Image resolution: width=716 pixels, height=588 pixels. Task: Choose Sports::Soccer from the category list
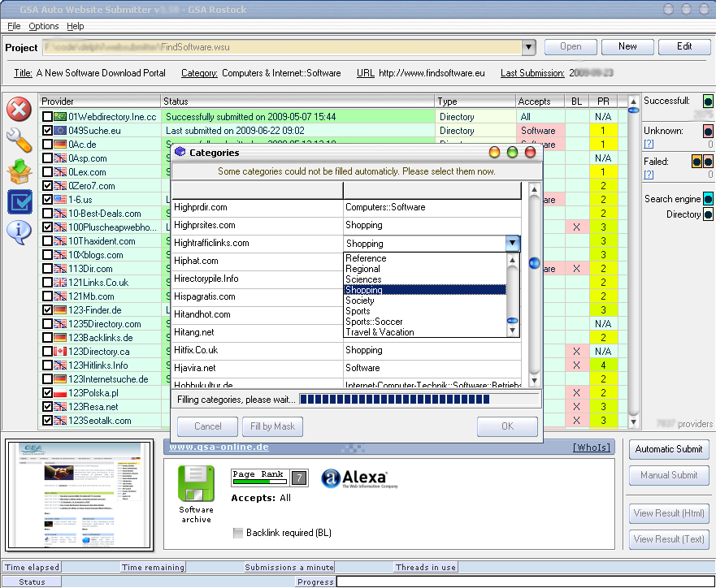(374, 322)
